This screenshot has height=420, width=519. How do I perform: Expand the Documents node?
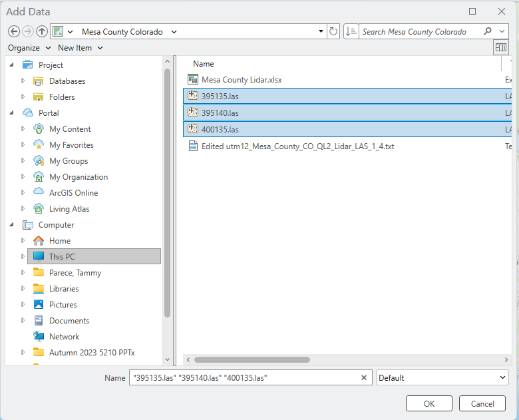point(23,320)
